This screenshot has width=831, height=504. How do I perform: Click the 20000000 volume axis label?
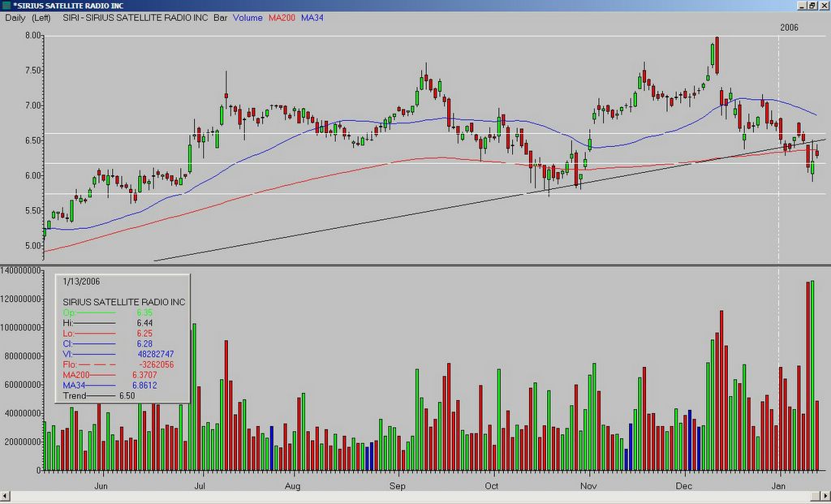point(24,442)
